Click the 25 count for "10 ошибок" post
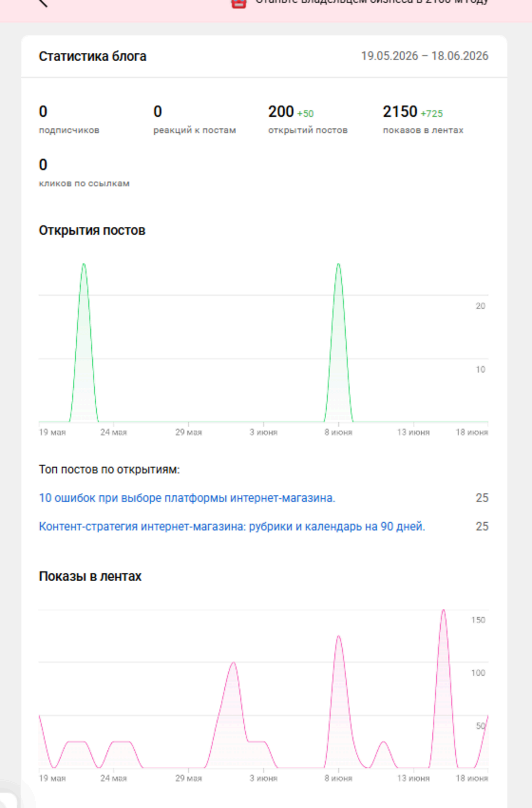532x808 pixels. pyautogui.click(x=482, y=498)
